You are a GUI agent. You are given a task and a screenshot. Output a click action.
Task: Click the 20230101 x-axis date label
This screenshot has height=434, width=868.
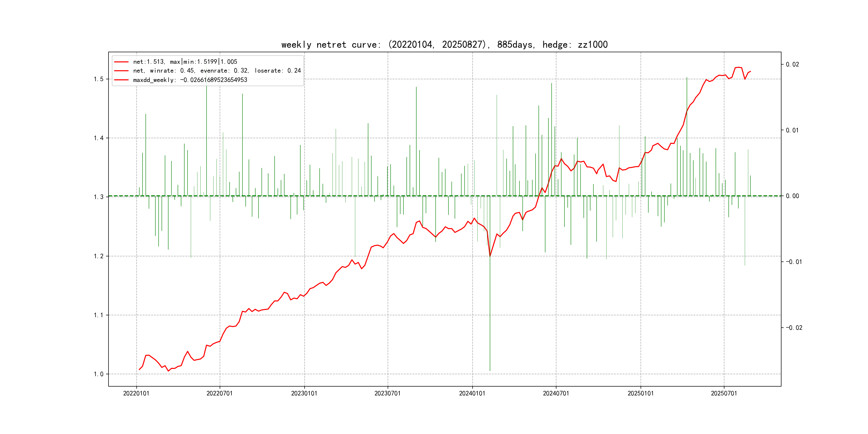coord(304,393)
